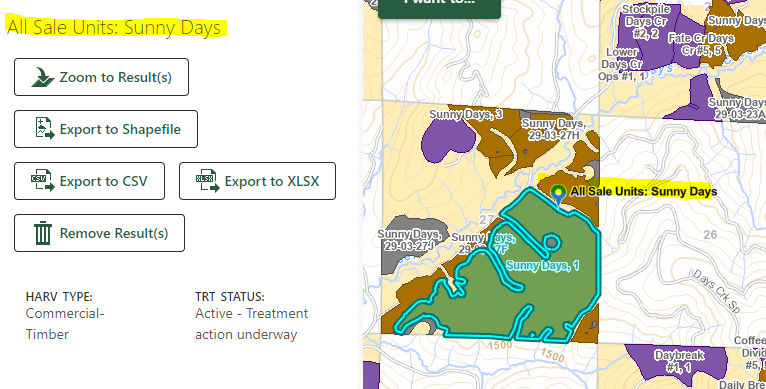
Task: Click the Export to XLSX button
Action: [x=257, y=181]
